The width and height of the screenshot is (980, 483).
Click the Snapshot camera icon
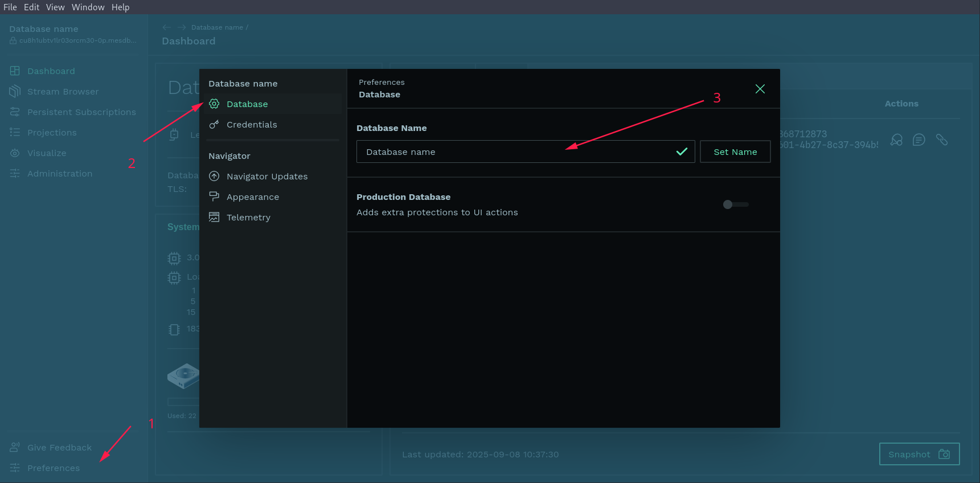pos(944,454)
